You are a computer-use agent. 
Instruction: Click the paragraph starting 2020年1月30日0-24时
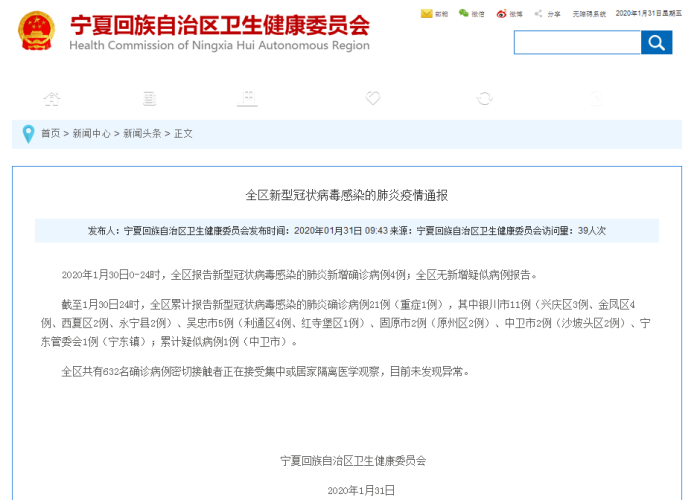click(x=299, y=275)
